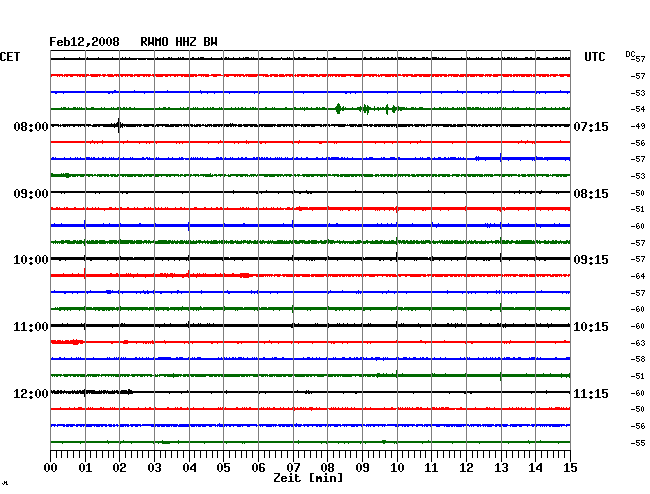650x494 pixels.
Task: Click minute tick label 13
Action: pos(501,468)
